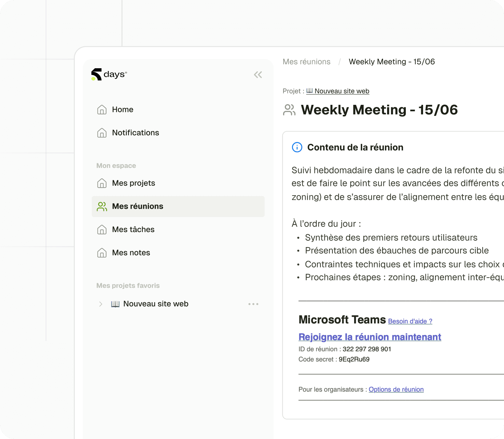Click the meeting people icon beside the title
Image resolution: width=504 pixels, height=439 pixels.
click(x=289, y=110)
